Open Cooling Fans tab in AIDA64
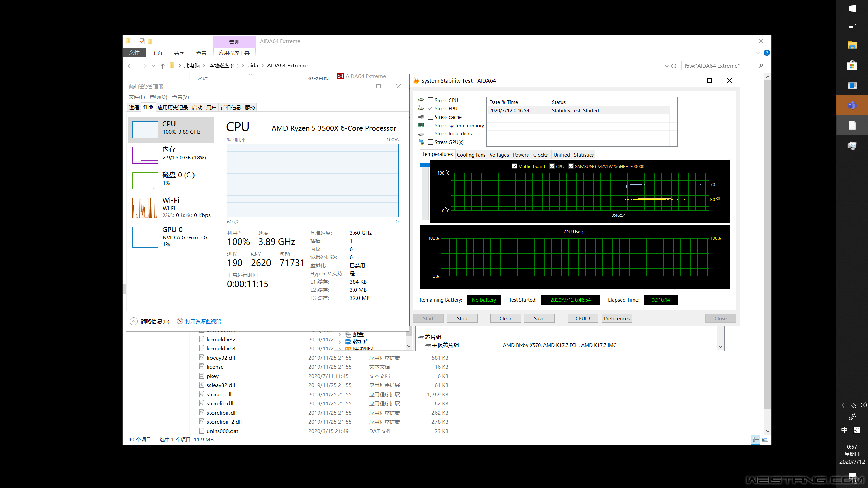This screenshot has height=488, width=868. pyautogui.click(x=470, y=155)
